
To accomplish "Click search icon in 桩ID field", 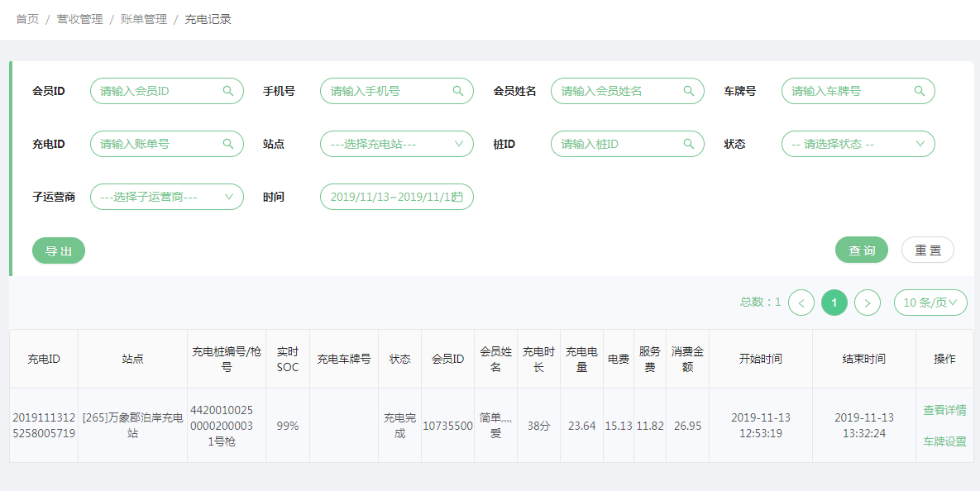I will 689,144.
